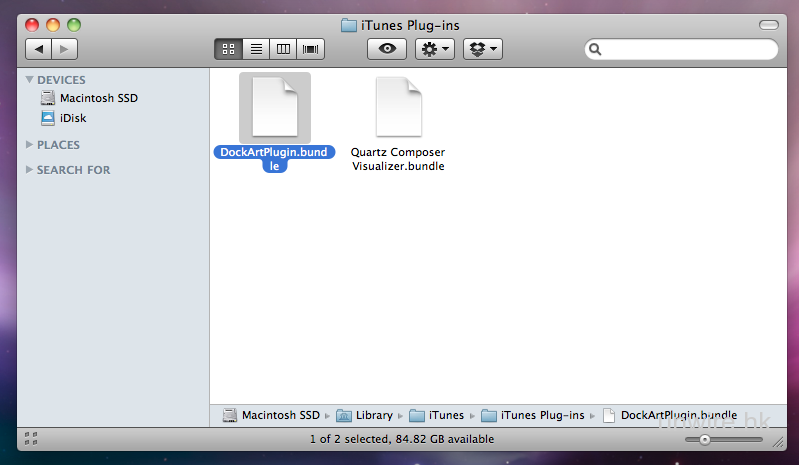Screen dimensions: 799x465
Task: Switch to Cover Flow view
Action: point(311,48)
